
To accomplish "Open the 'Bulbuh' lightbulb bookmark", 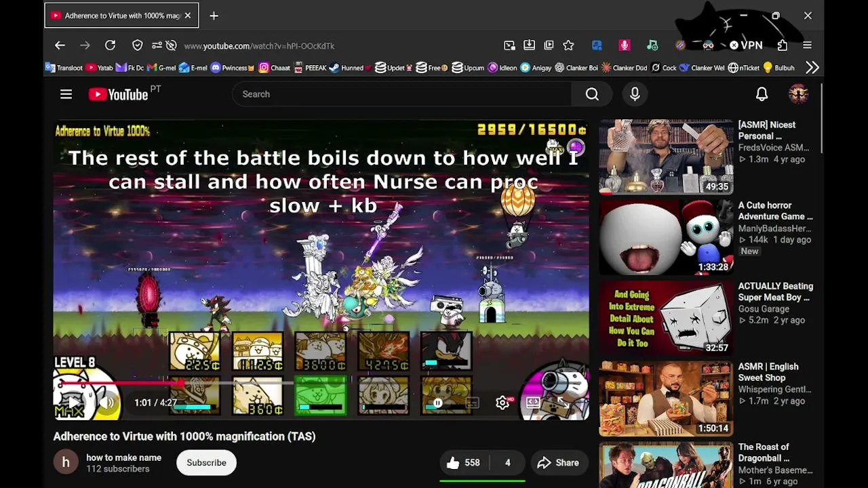I will (x=778, y=68).
